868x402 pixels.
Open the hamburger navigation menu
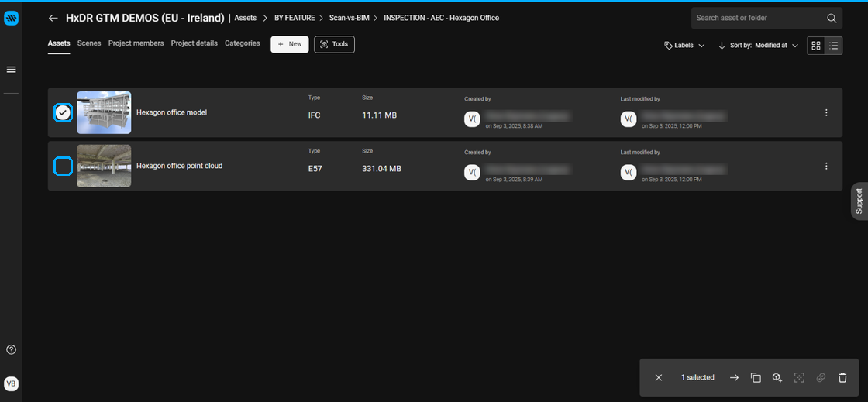[x=11, y=70]
